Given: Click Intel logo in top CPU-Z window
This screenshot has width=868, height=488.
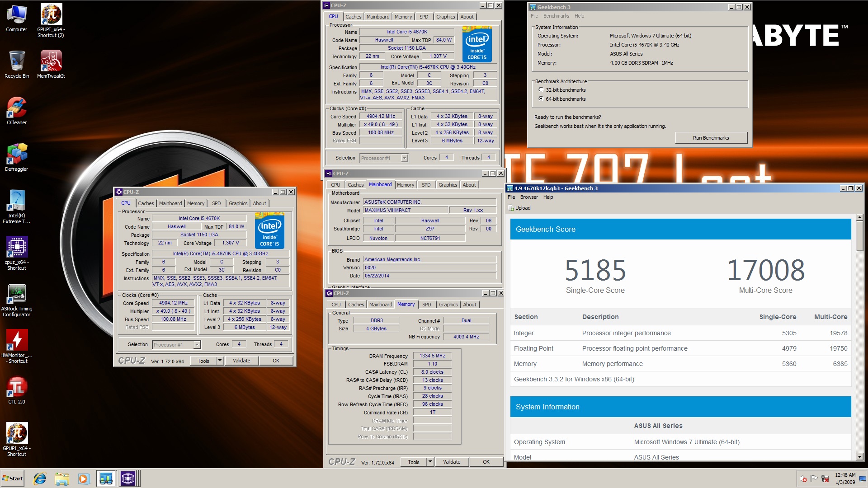Looking at the screenshot, I should (477, 44).
